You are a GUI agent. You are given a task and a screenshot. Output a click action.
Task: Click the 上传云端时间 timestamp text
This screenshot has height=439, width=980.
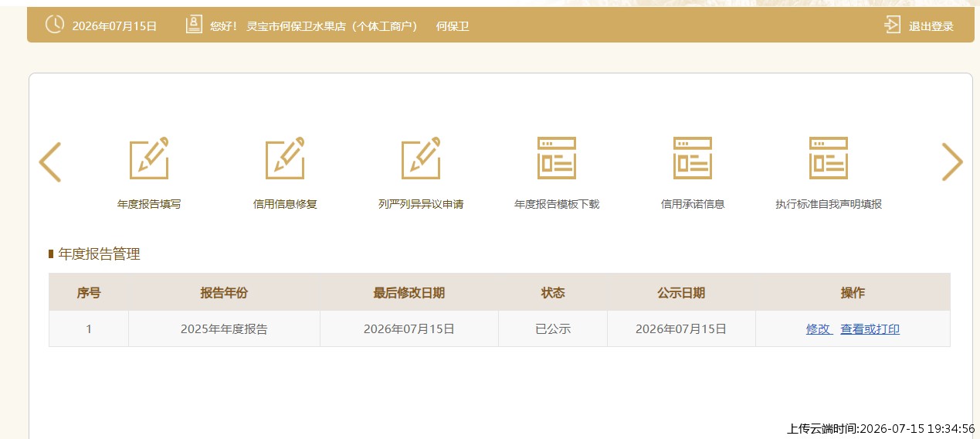point(881,428)
